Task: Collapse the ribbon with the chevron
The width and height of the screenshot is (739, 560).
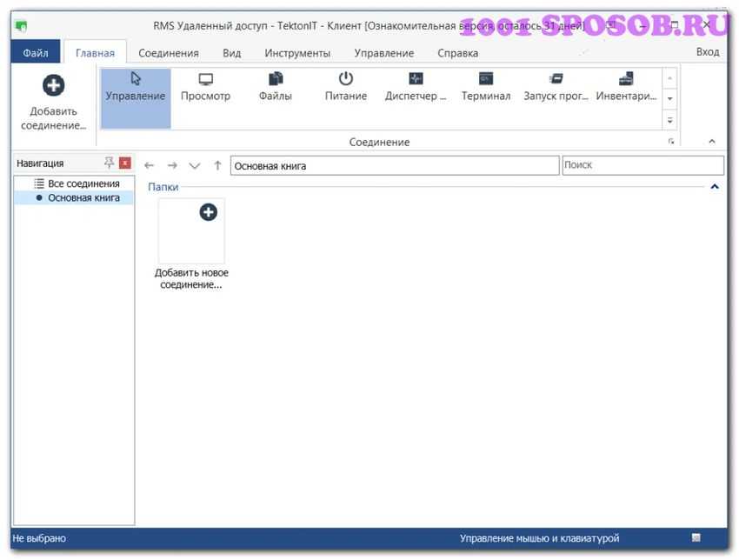Action: [712, 142]
